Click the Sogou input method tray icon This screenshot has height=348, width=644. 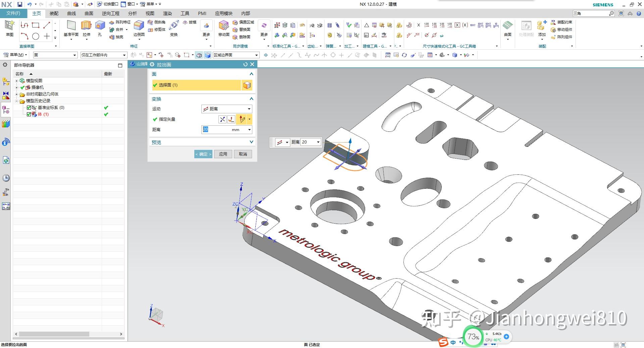[443, 342]
